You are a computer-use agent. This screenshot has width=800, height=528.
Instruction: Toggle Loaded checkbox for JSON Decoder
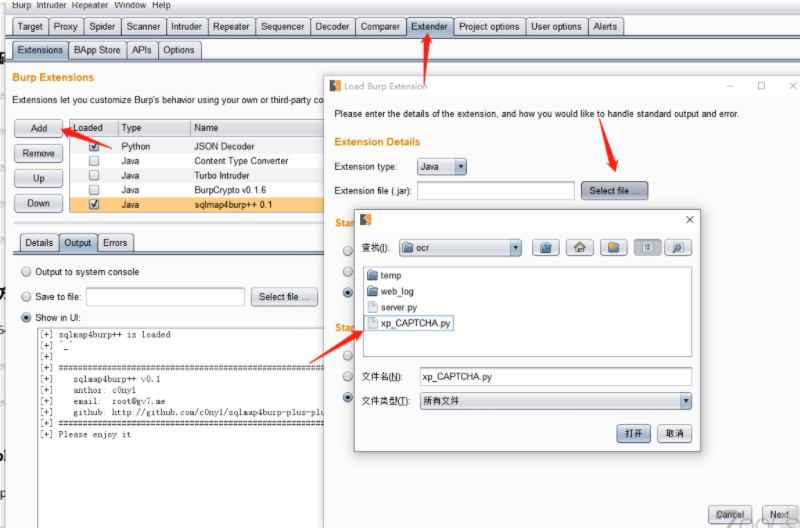pyautogui.click(x=94, y=146)
